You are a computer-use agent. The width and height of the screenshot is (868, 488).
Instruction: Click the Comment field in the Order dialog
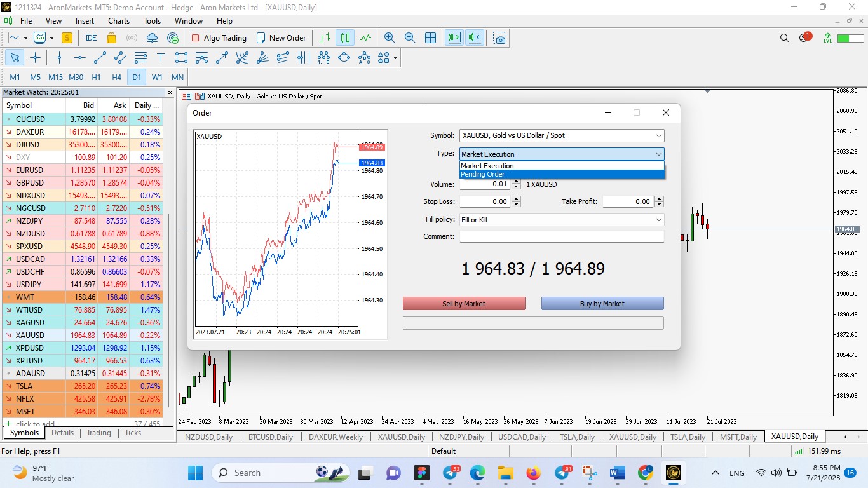tap(562, 236)
